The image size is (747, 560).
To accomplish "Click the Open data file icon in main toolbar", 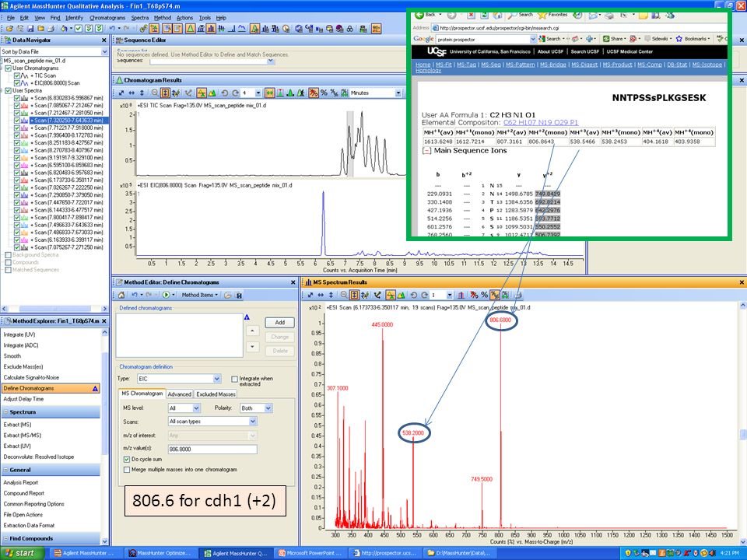I will 9,29.
